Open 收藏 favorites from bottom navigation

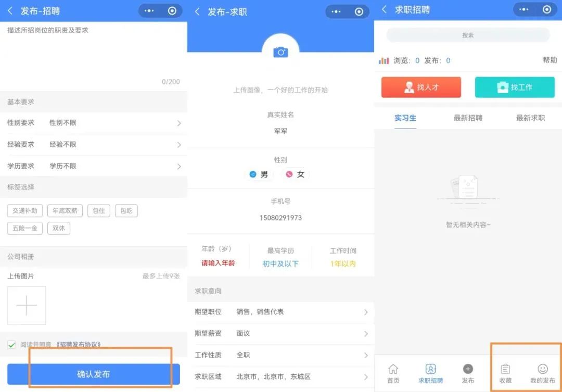point(505,371)
